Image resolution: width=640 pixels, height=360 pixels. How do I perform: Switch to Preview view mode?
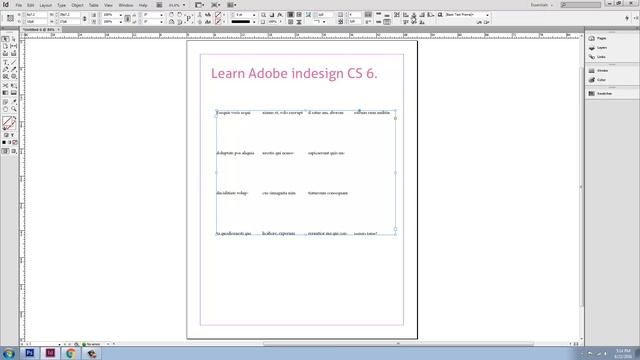pos(13,151)
